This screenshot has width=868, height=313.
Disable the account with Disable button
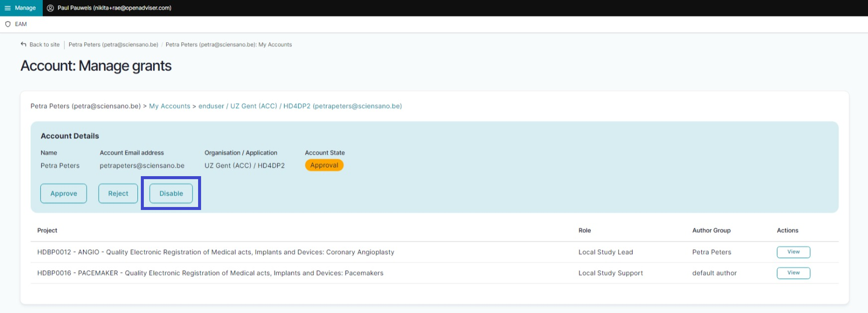[171, 194]
